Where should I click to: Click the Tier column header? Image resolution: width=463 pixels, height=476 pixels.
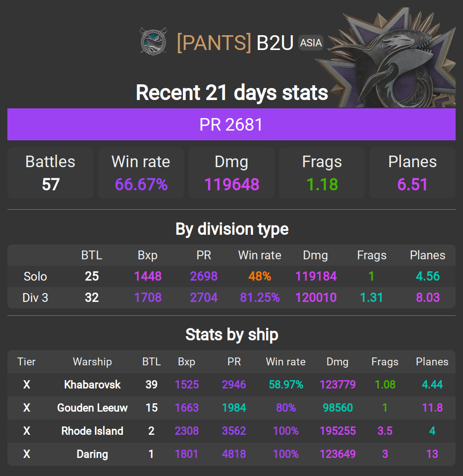point(26,362)
